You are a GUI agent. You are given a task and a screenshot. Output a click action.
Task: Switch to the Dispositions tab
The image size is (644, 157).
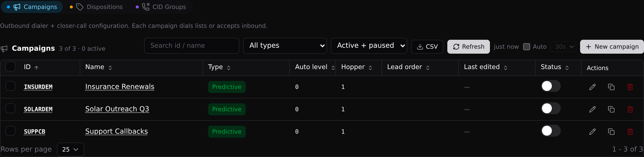97,7
